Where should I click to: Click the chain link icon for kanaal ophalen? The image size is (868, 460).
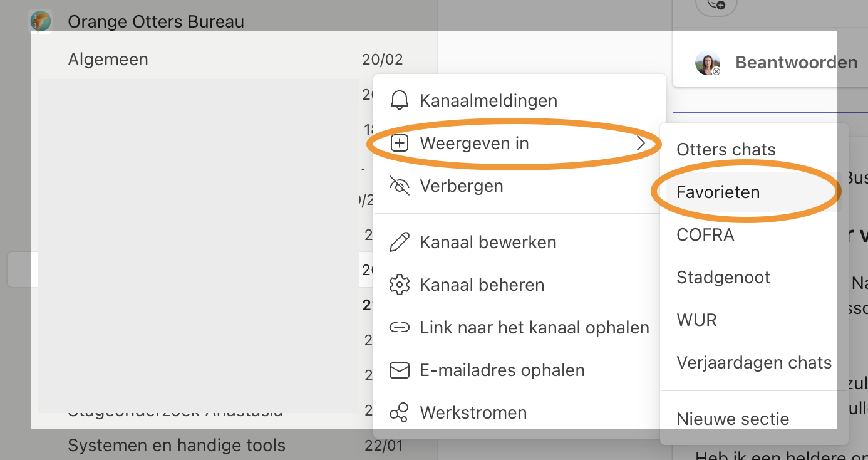coord(399,327)
